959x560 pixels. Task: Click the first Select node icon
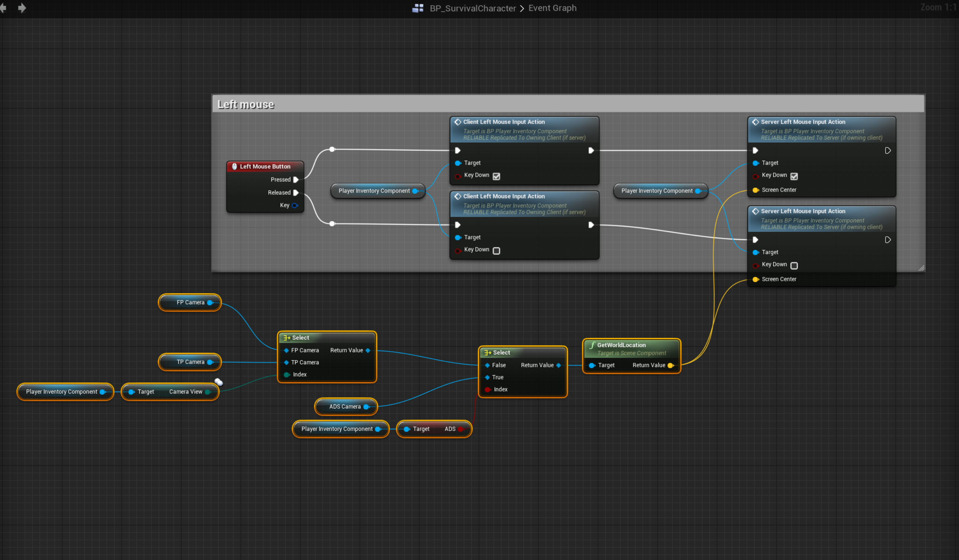point(287,338)
